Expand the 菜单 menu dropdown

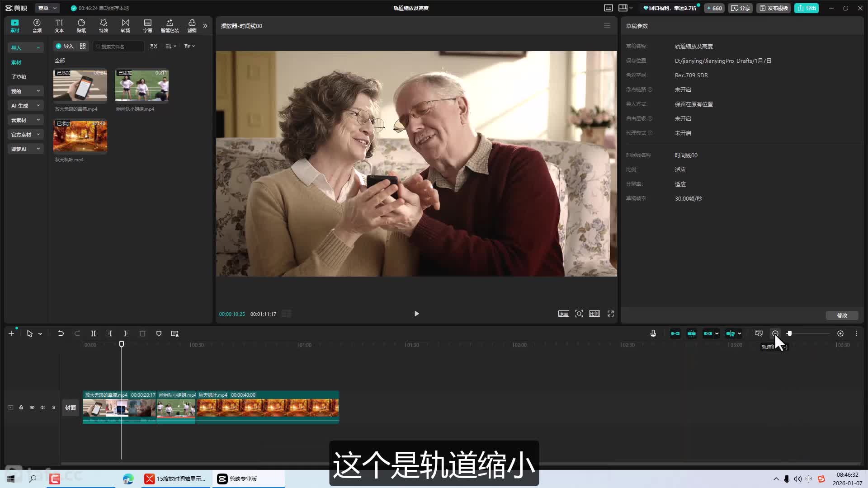[x=47, y=8]
